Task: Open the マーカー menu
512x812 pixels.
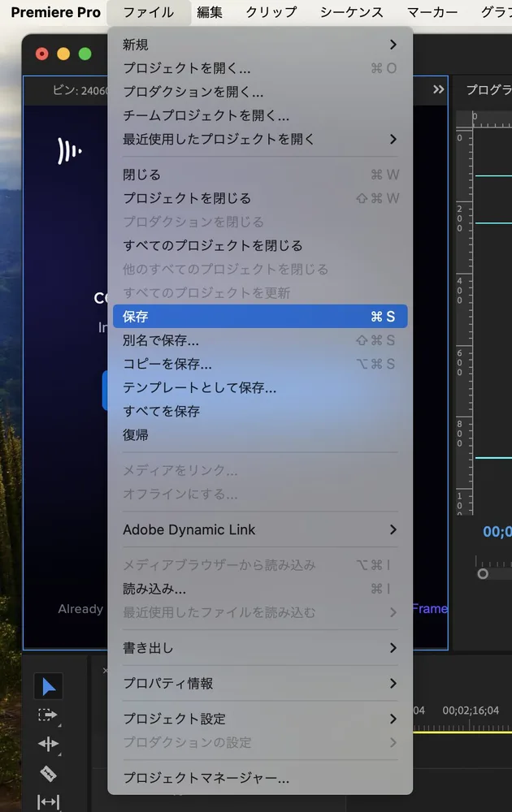Action: [x=432, y=12]
